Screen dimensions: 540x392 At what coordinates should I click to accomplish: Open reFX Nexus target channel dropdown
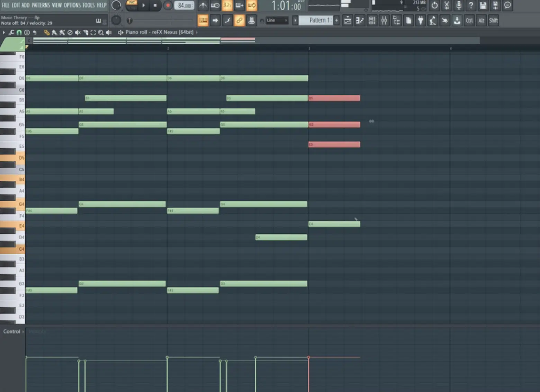197,32
